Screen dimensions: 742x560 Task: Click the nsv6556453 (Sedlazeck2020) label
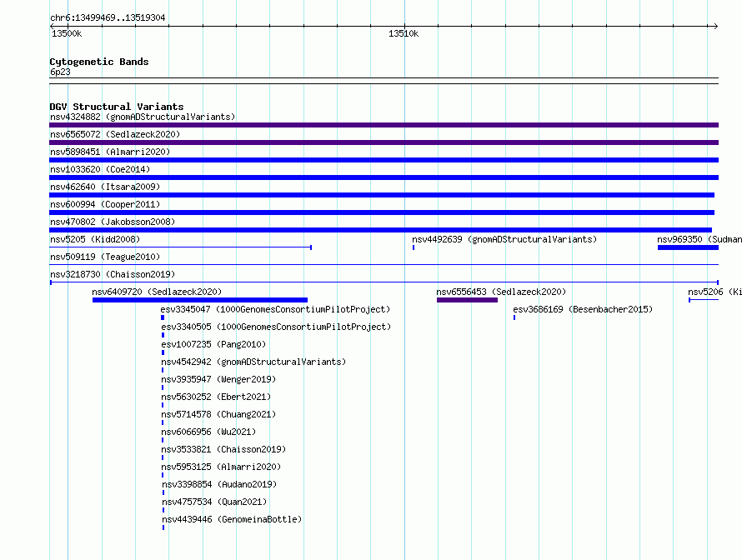[x=501, y=292]
